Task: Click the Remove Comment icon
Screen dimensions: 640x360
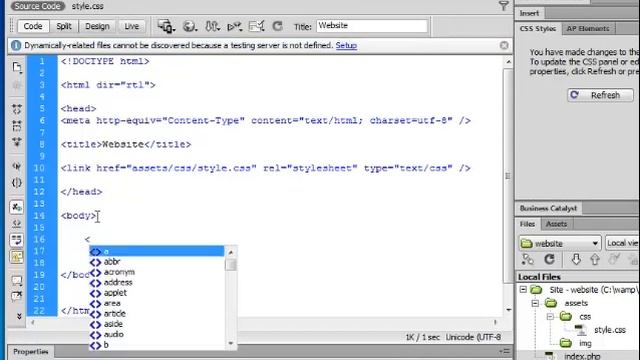Action: pos(17,296)
